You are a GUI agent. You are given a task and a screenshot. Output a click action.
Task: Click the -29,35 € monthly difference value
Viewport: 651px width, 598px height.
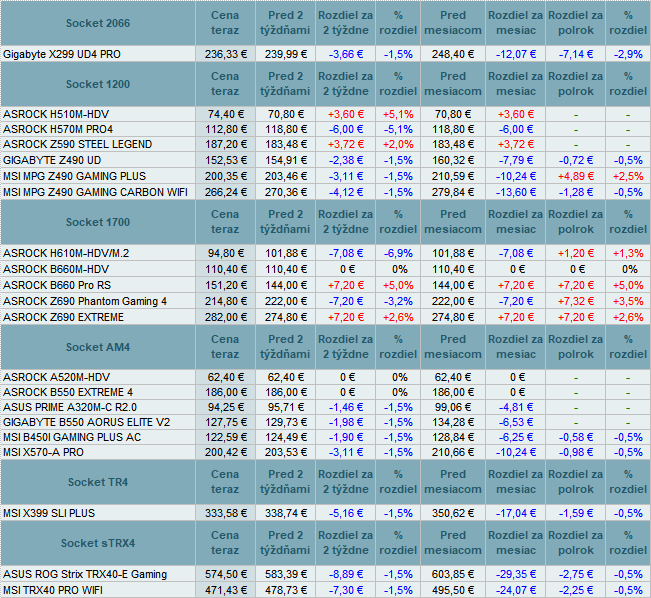(x=516, y=574)
